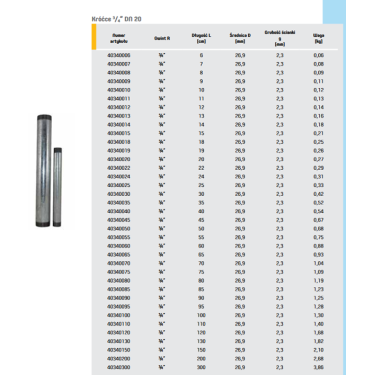Click weight value 1,19 for article 40340080
Viewport: 375px width, 375px height.
click(x=319, y=281)
